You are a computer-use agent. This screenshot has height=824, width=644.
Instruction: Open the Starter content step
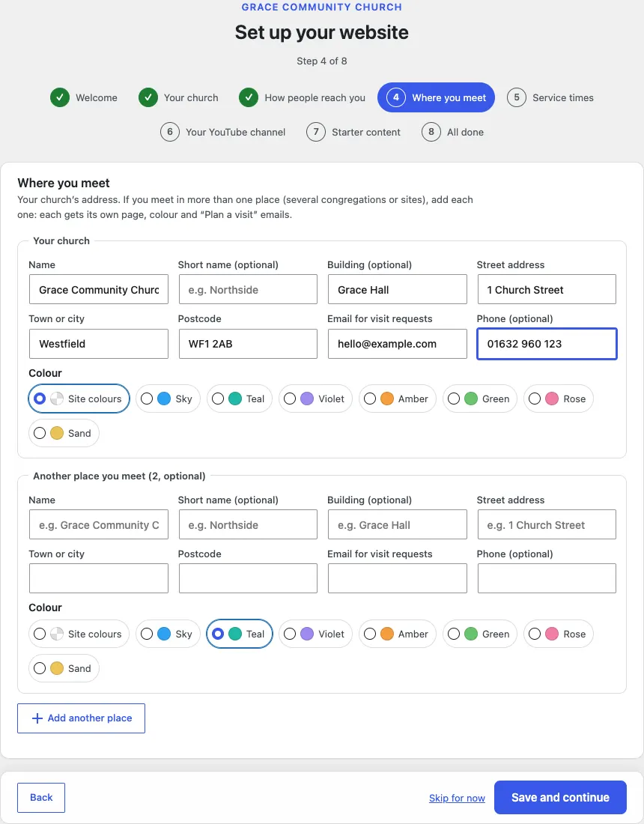pos(353,132)
